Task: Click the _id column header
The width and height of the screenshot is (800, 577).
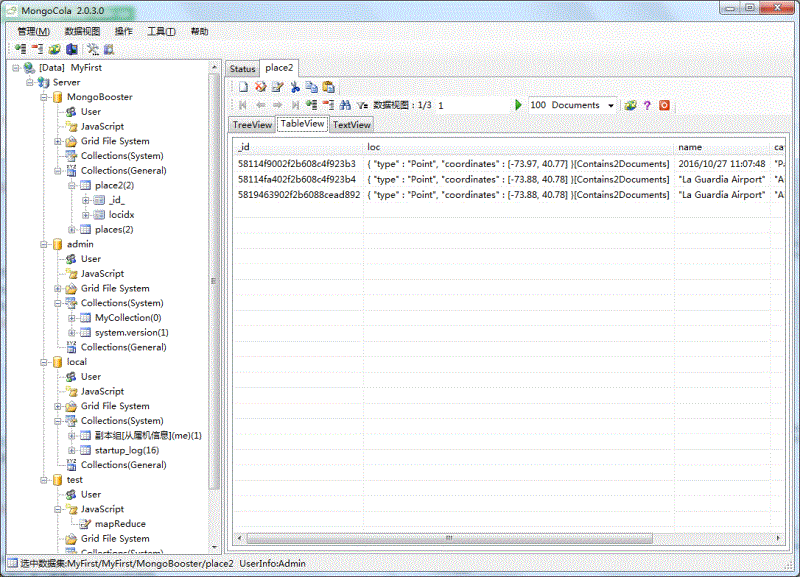Action: (x=299, y=147)
